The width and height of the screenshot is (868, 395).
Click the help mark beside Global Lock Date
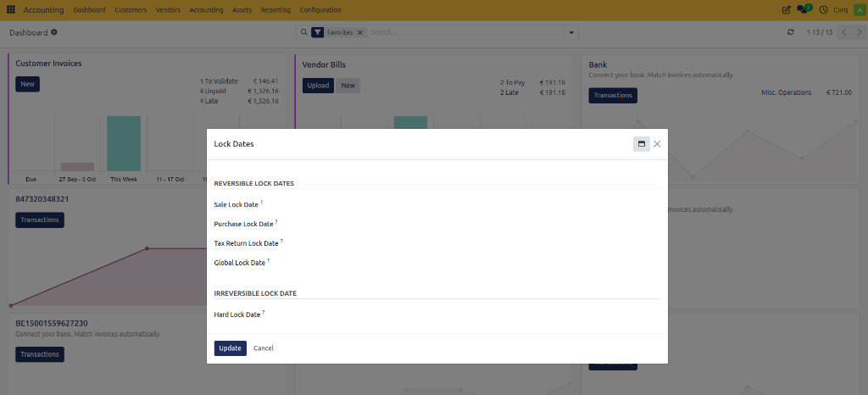[269, 260]
